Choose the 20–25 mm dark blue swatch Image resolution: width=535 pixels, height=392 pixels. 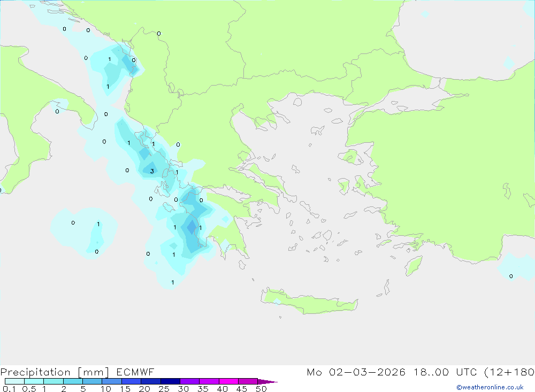tap(150, 381)
